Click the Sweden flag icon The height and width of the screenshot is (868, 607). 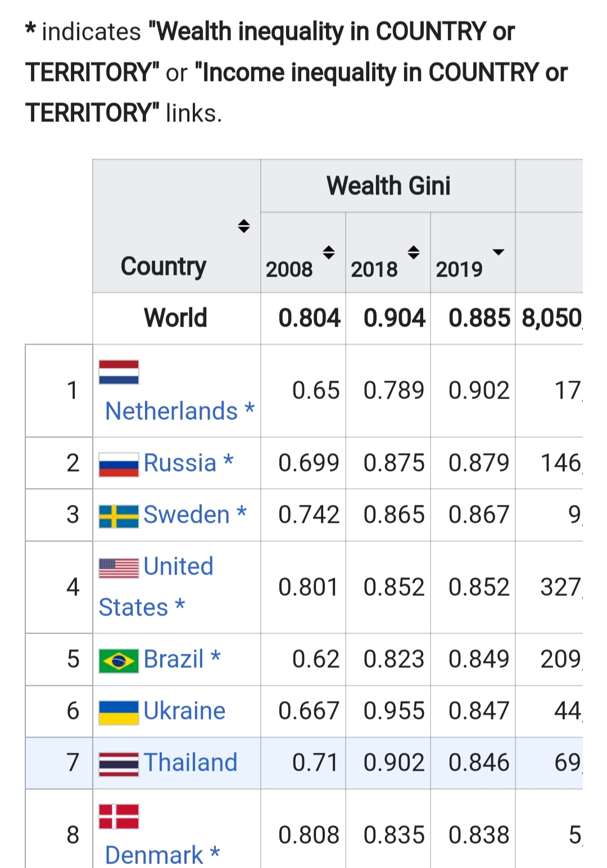[119, 516]
